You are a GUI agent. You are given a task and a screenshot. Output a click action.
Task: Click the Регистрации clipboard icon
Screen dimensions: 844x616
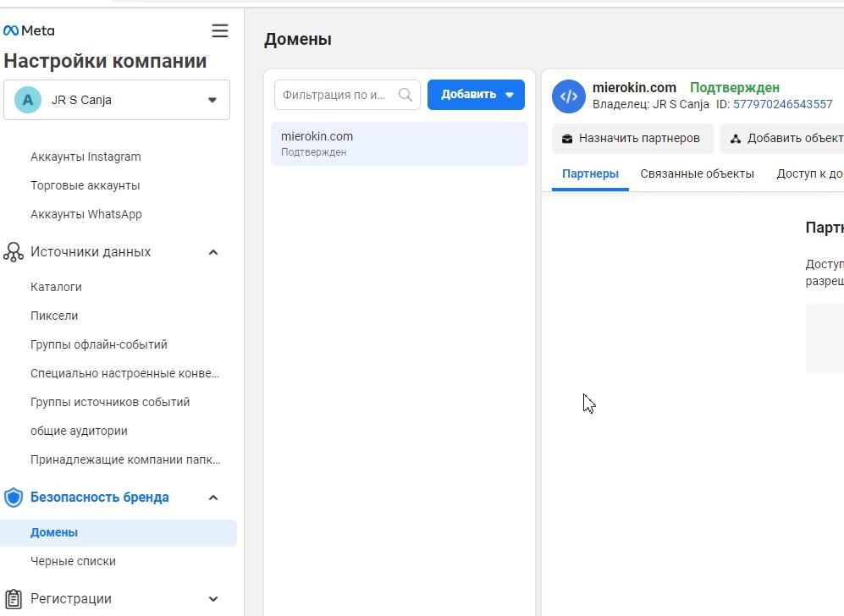point(14,599)
